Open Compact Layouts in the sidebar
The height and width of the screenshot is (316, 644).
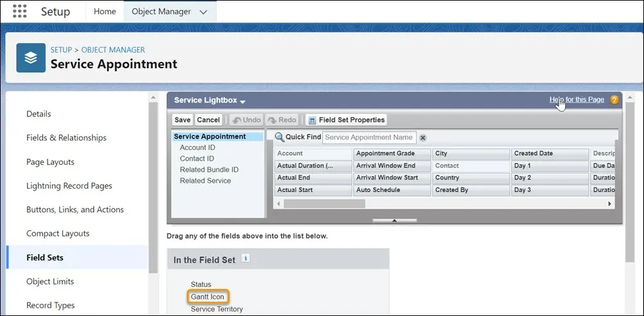coord(57,233)
